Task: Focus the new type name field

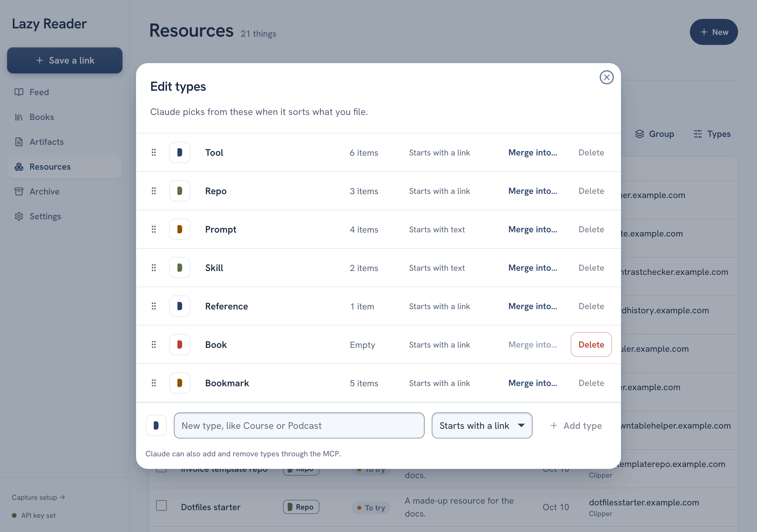Action: pyautogui.click(x=299, y=426)
